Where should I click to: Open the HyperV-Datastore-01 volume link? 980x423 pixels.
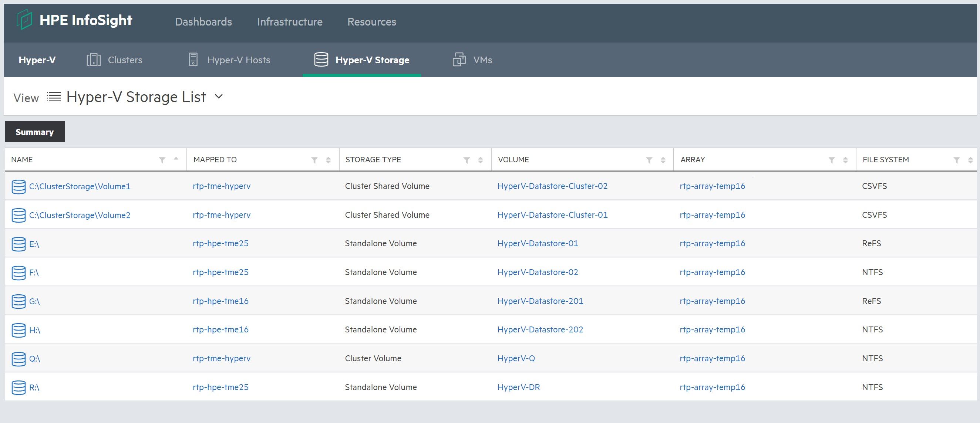point(538,243)
